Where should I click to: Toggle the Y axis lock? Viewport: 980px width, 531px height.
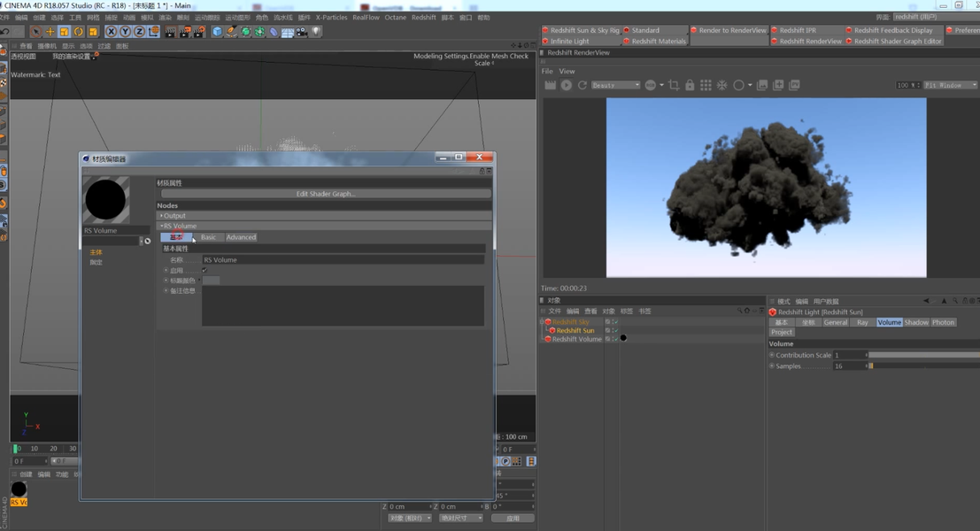125,31
